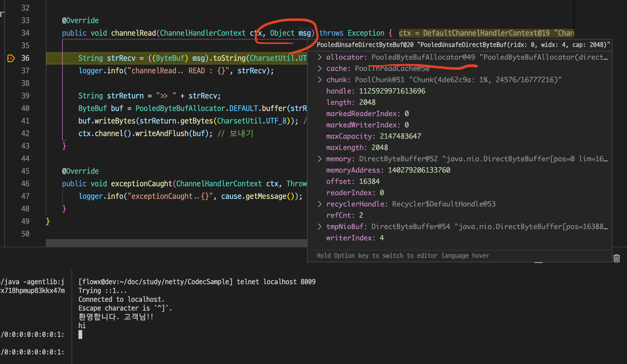The image size is (627, 364).
Task: Click the line 42 number in the gutter
Action: [x=25, y=134]
